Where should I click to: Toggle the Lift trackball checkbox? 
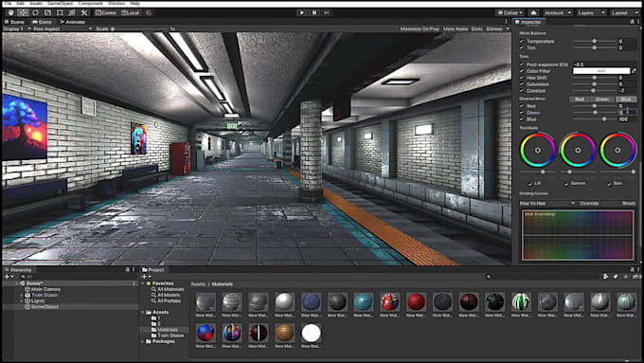(529, 184)
